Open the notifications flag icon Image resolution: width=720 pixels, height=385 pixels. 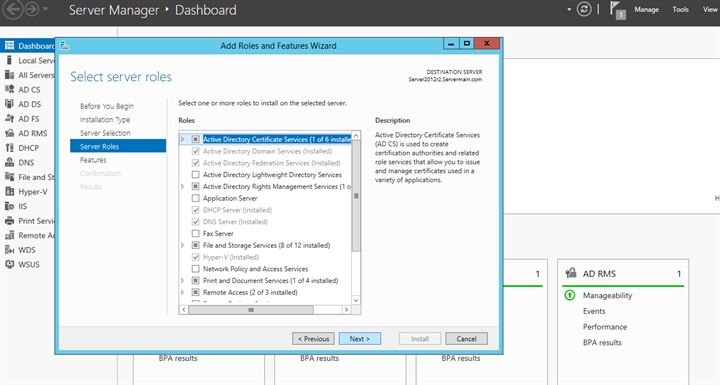(617, 10)
